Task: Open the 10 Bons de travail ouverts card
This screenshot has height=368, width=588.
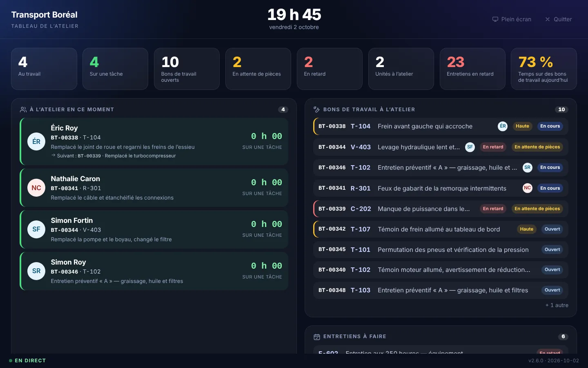Action: click(187, 69)
